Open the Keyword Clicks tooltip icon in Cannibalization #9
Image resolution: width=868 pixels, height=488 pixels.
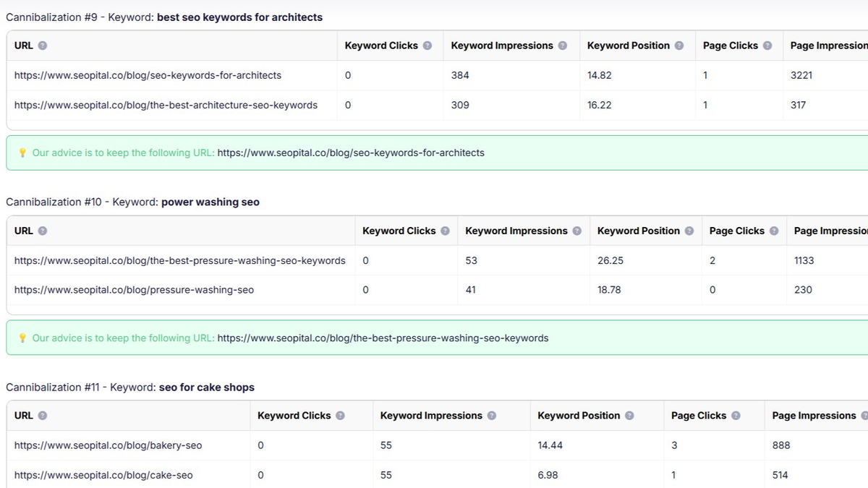tap(429, 45)
